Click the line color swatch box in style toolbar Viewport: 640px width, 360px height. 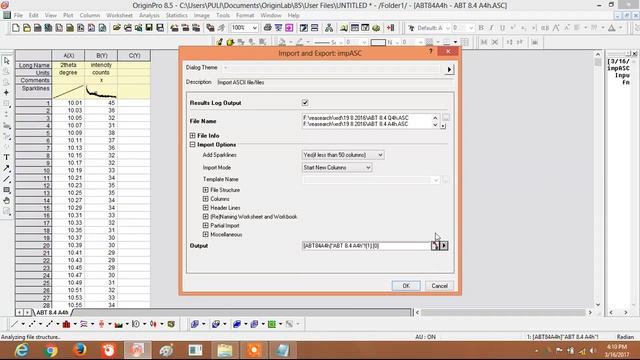coord(378,42)
